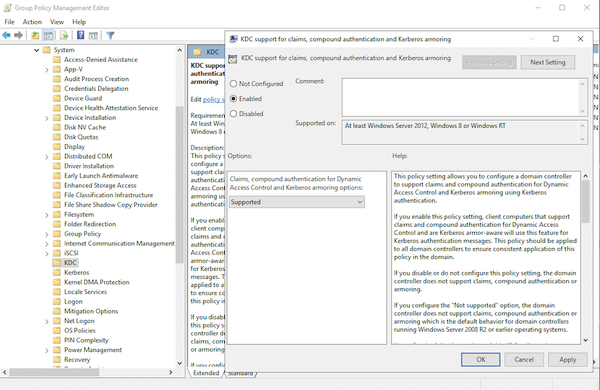Open the Supported options dropdown
The height and width of the screenshot is (390, 600).
coord(297,202)
